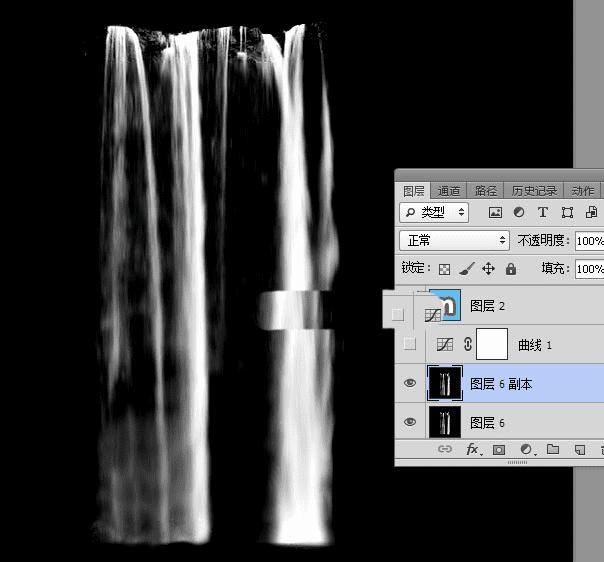Filter for shape layers icon
604x562 pixels.
(x=567, y=212)
